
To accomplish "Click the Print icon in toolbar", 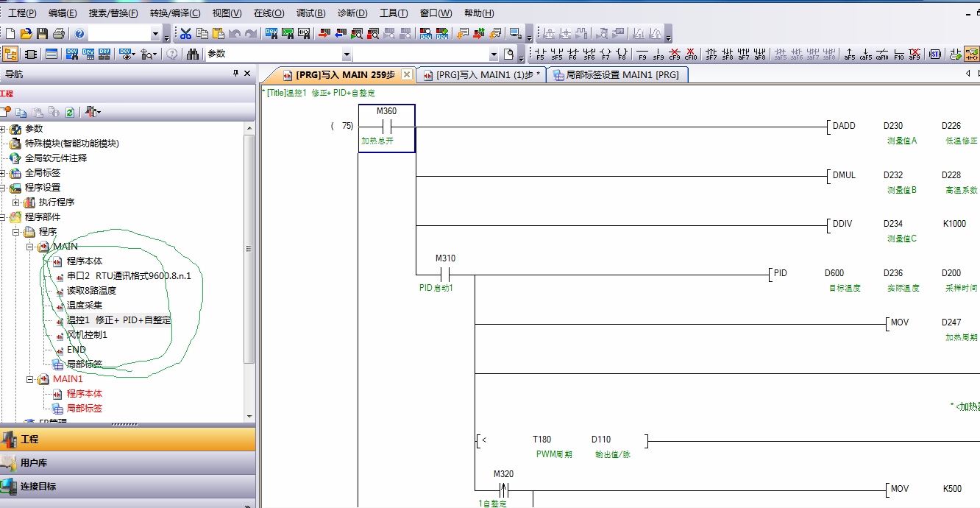I will pyautogui.click(x=59, y=34).
